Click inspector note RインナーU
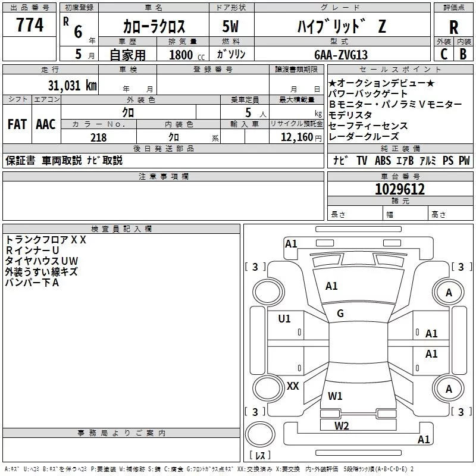 tap(32, 250)
